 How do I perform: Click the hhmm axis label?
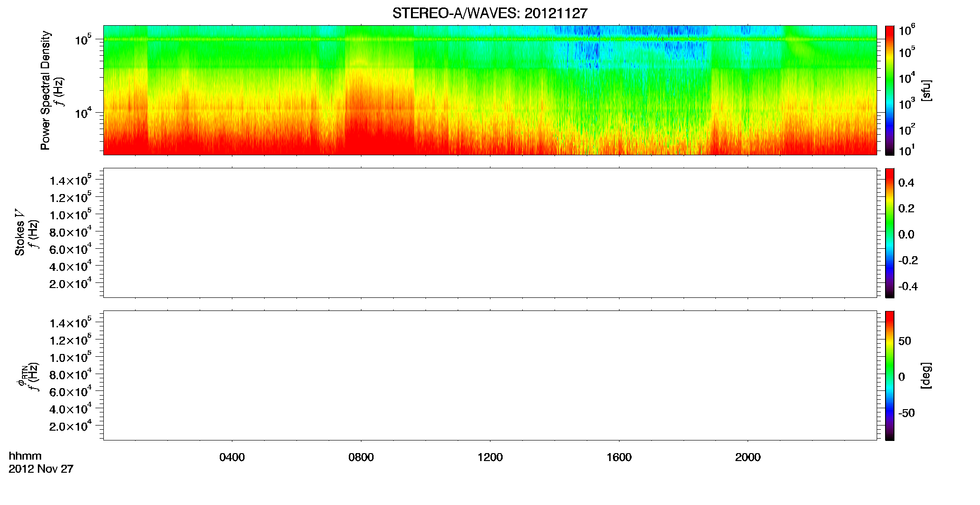25,456
